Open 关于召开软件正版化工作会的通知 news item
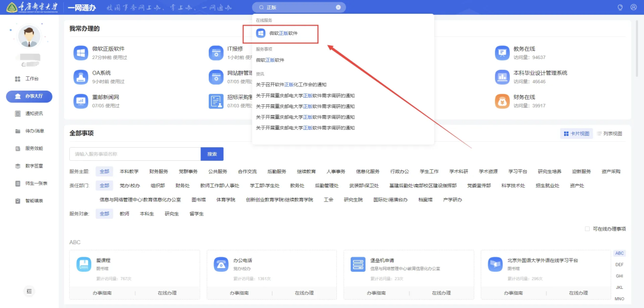 click(291, 85)
